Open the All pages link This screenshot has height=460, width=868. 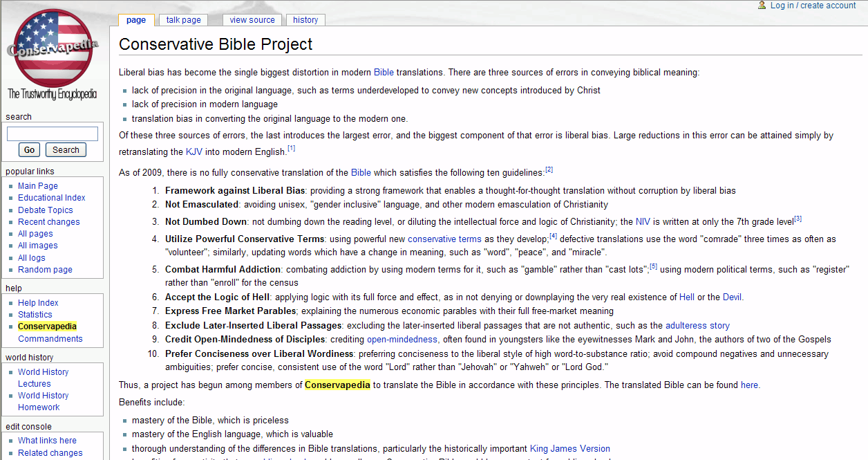coord(35,234)
